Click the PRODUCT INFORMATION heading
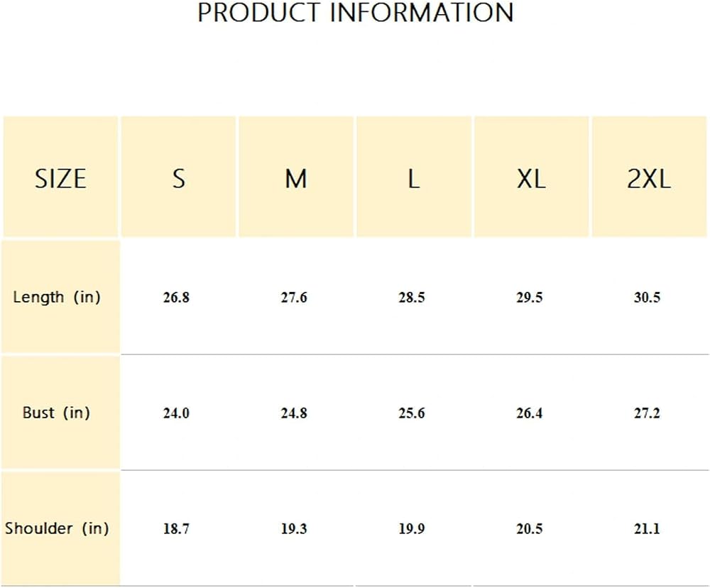Image resolution: width=710 pixels, height=588 pixels. 356,12
